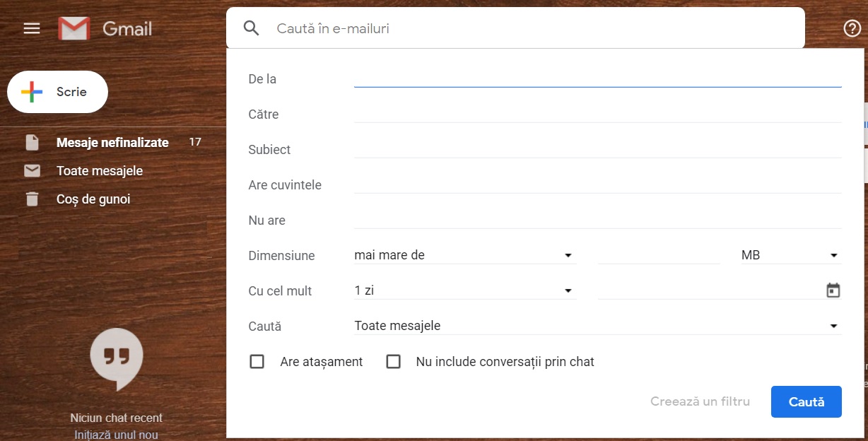This screenshot has width=868, height=441.
Task: Expand the mai mare de dropdown
Action: pos(465,255)
